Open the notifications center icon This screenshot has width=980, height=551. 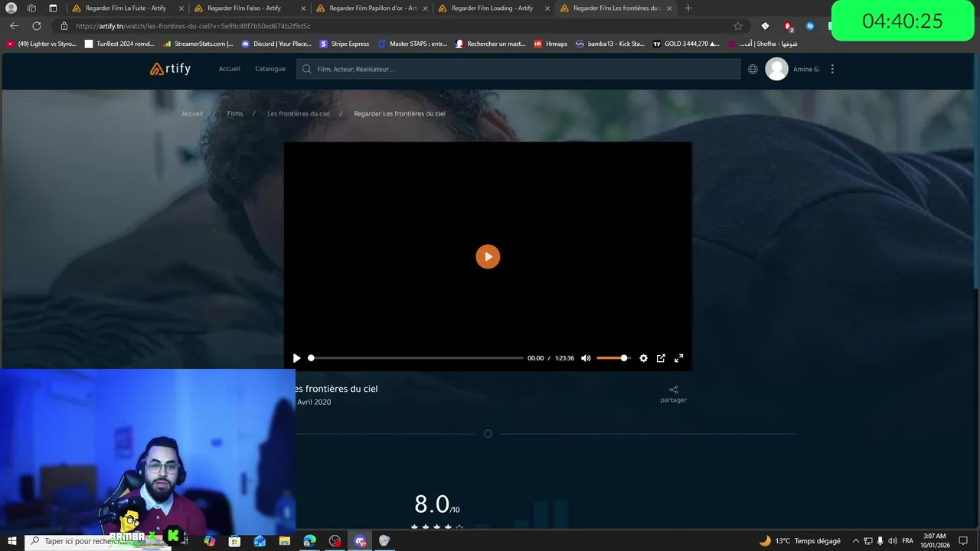(x=963, y=541)
